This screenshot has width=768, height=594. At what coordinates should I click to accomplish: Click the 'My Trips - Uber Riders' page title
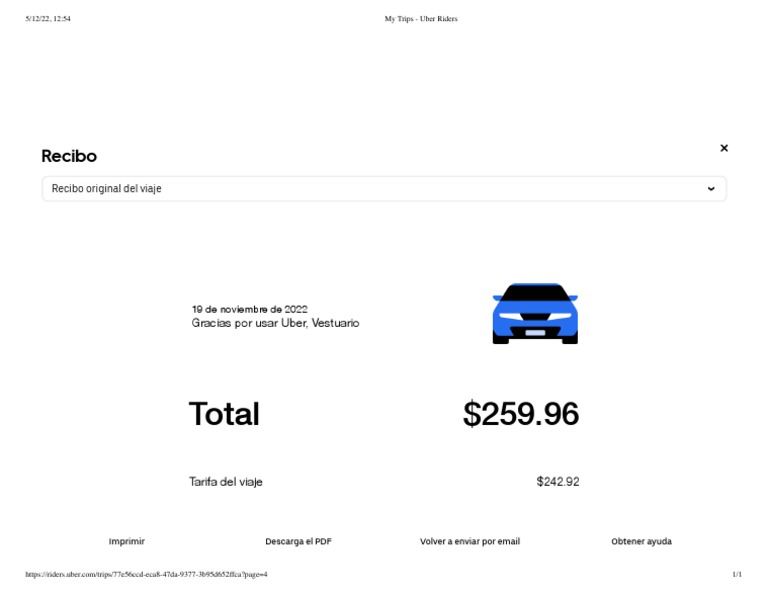pyautogui.click(x=421, y=19)
